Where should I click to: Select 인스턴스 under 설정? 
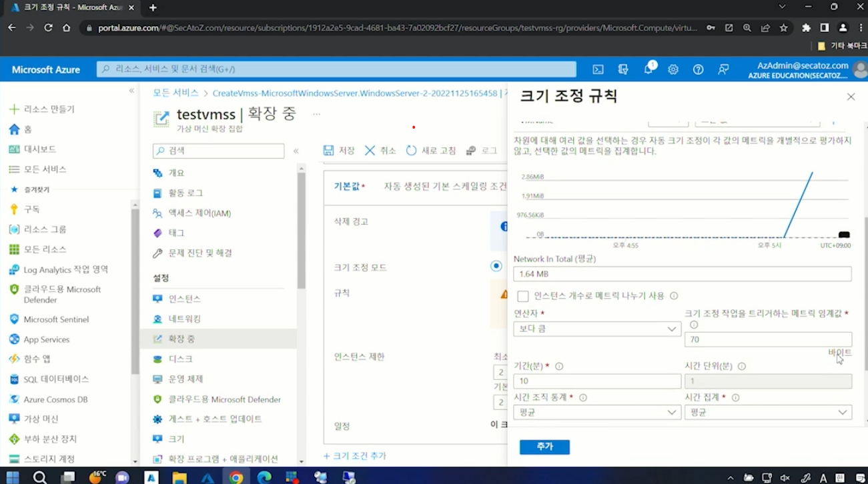(184, 299)
